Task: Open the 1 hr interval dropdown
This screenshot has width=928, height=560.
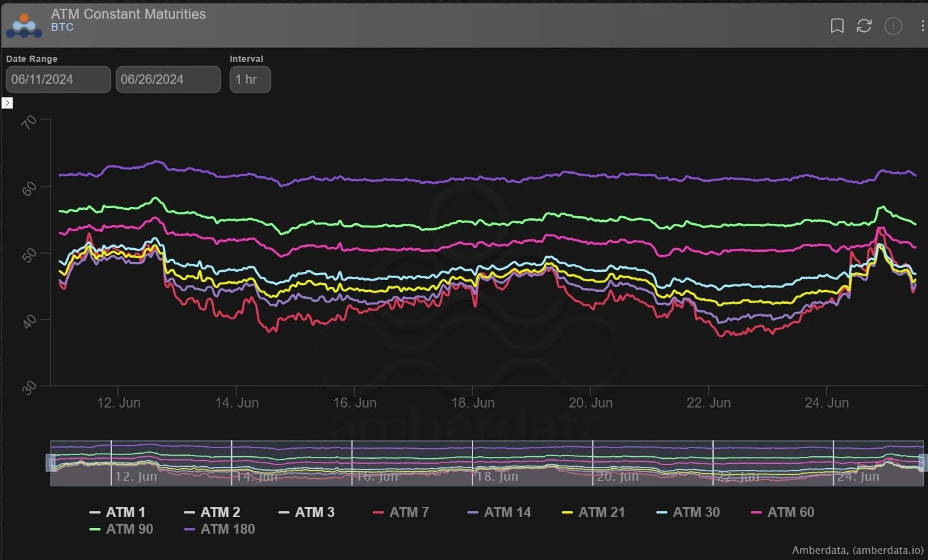Action: tap(250, 79)
